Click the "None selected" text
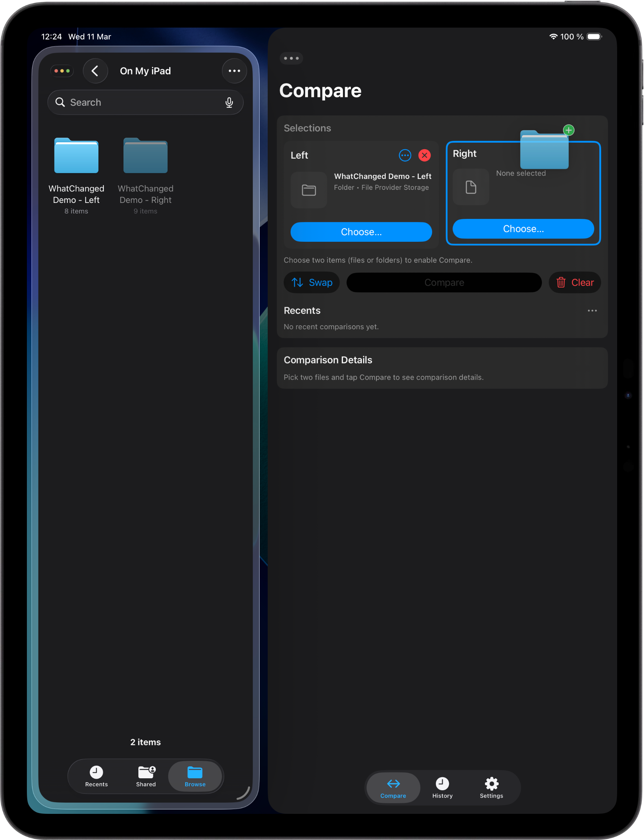This screenshot has height=840, width=644. [x=521, y=173]
